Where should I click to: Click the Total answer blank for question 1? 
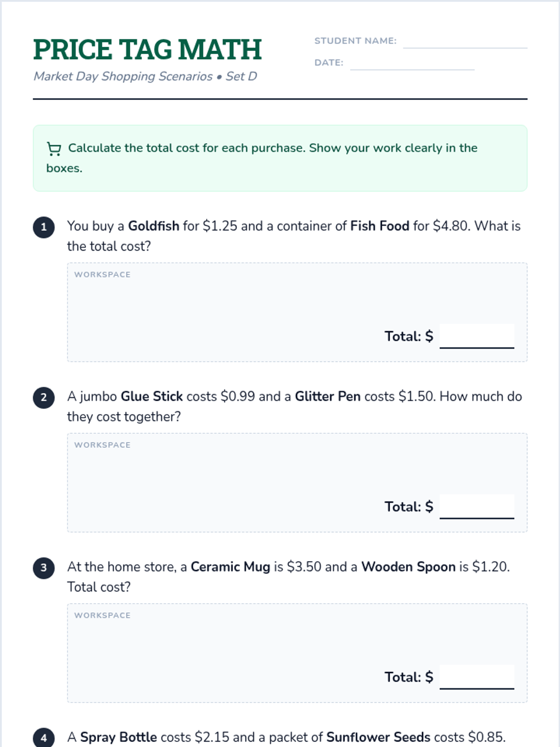[477, 336]
